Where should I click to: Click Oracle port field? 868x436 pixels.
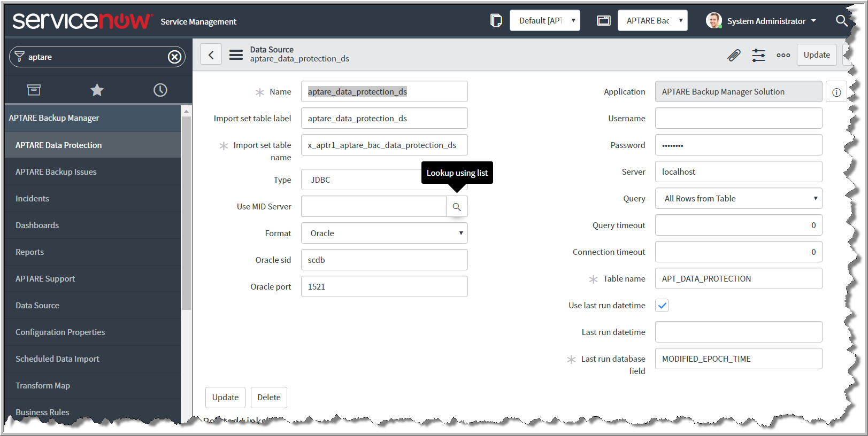[385, 286]
